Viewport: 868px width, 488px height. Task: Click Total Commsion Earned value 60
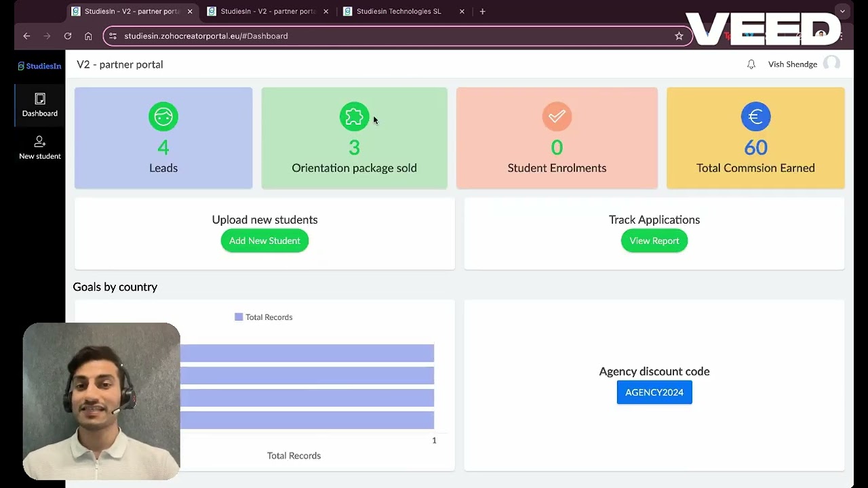pos(755,147)
